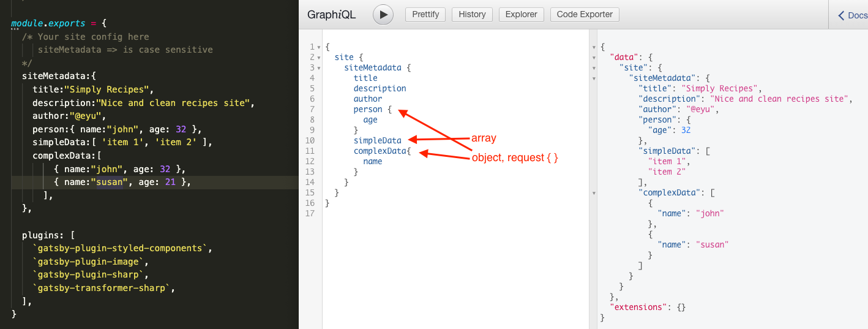Collapse the "data" node in results
868x329 pixels.
click(594, 58)
